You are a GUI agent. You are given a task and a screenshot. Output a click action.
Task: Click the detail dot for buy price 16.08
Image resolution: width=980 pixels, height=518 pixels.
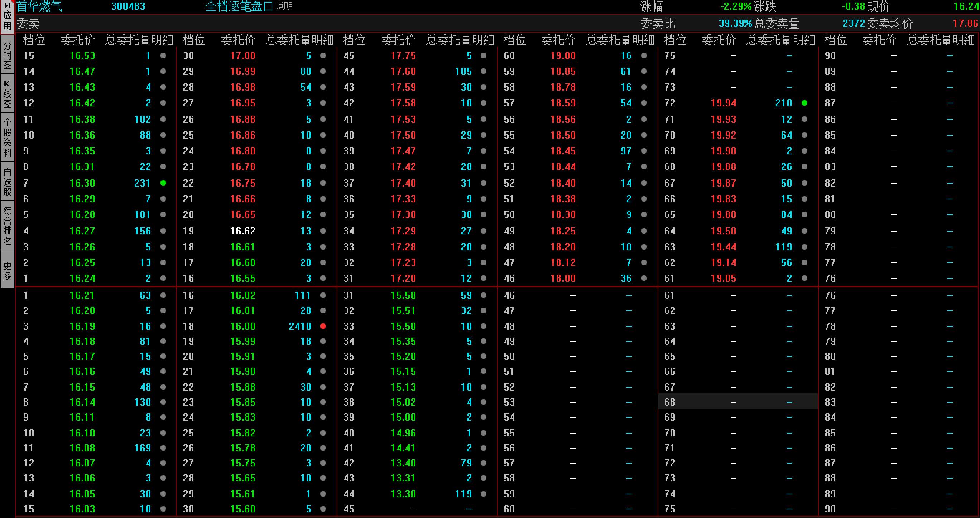click(x=163, y=447)
